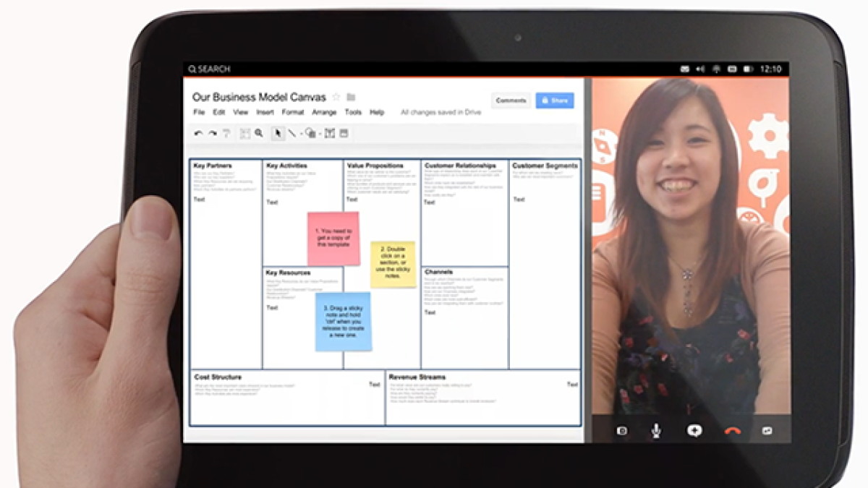Open the Arrange menu
868x488 pixels.
324,113
